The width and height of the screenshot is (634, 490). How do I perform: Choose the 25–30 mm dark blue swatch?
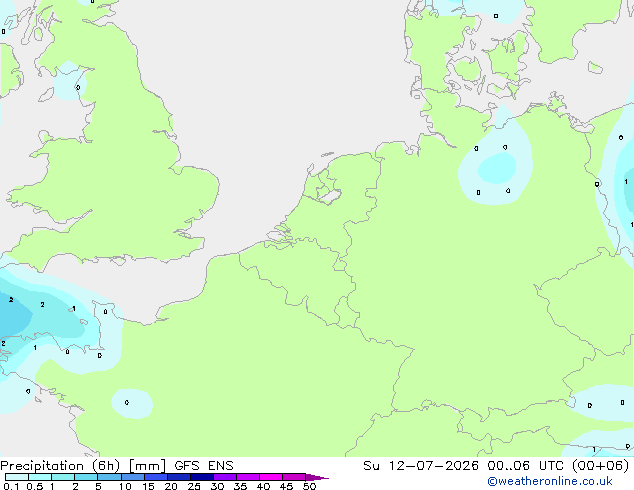[x=201, y=477]
